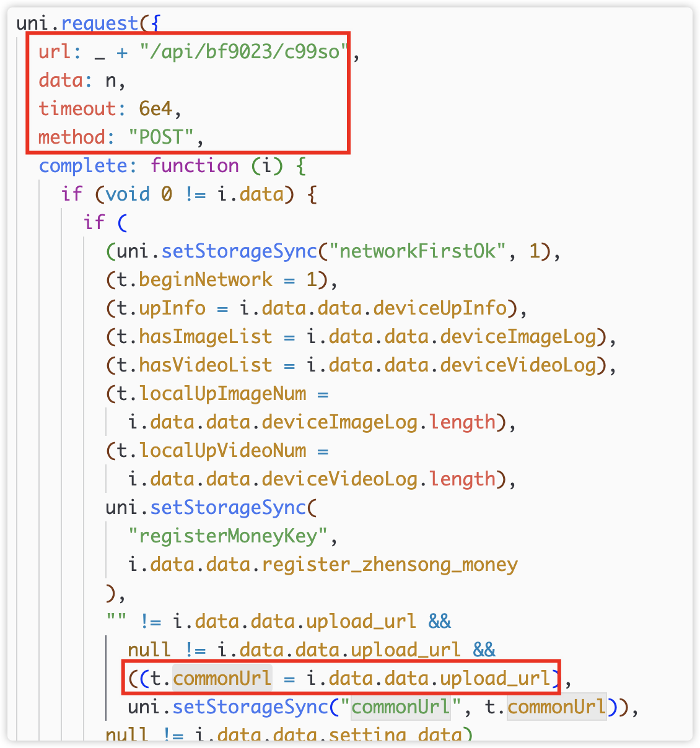Image resolution: width=700 pixels, height=748 pixels.
Task: Click the register_zhensong_money property
Action: [x=390, y=564]
